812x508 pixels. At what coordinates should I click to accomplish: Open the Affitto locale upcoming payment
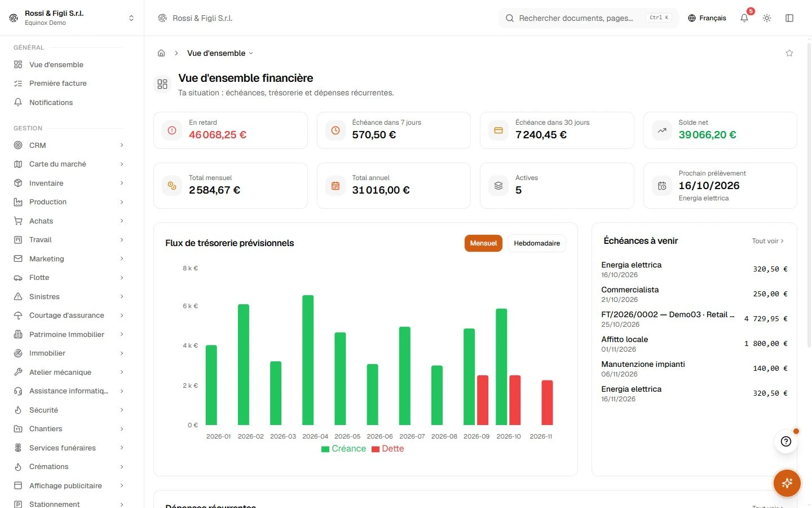coord(694,344)
